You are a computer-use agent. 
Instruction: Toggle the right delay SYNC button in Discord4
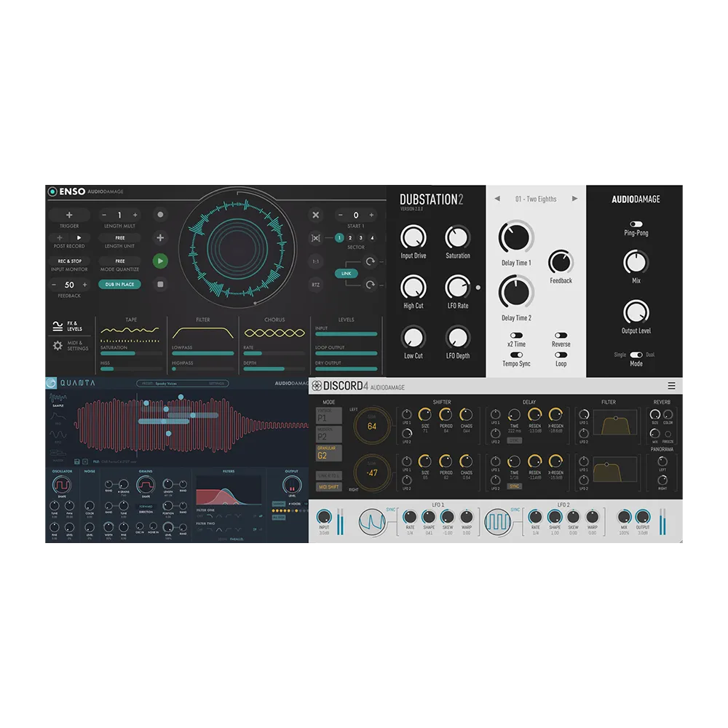[515, 486]
